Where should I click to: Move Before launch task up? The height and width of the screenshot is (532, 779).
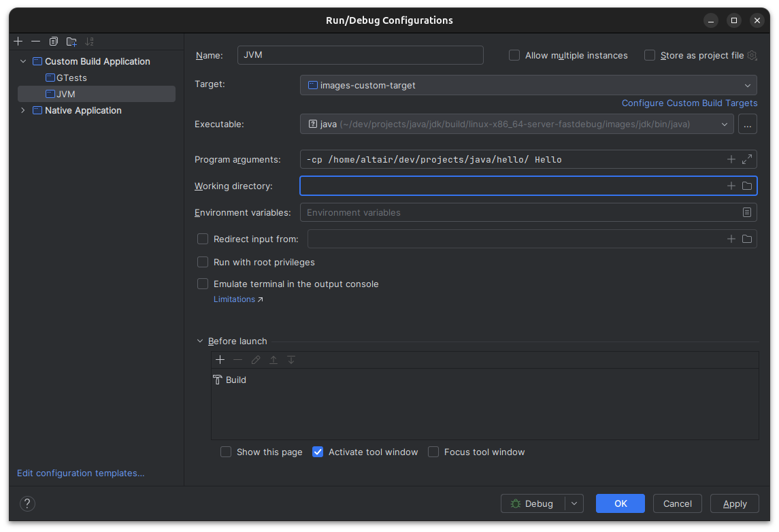[274, 360]
